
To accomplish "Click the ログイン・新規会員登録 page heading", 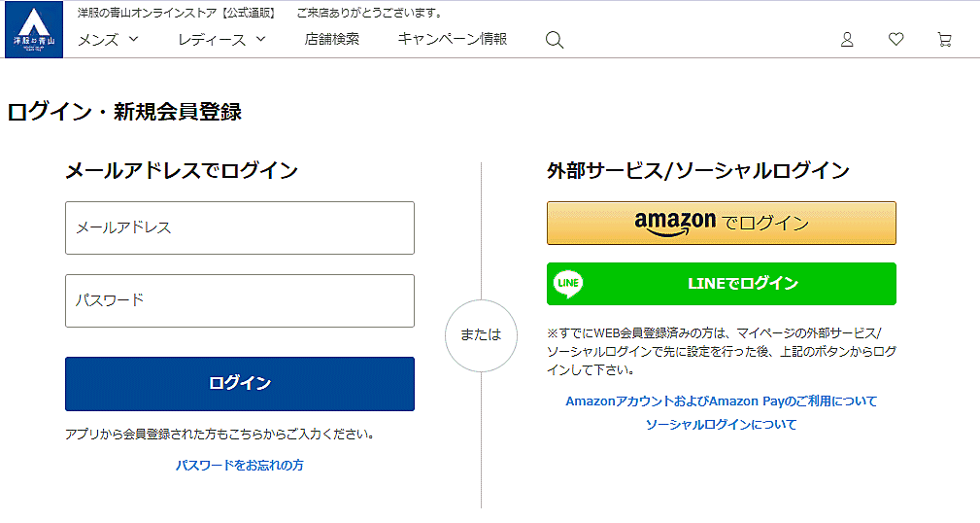I will coord(124,112).
